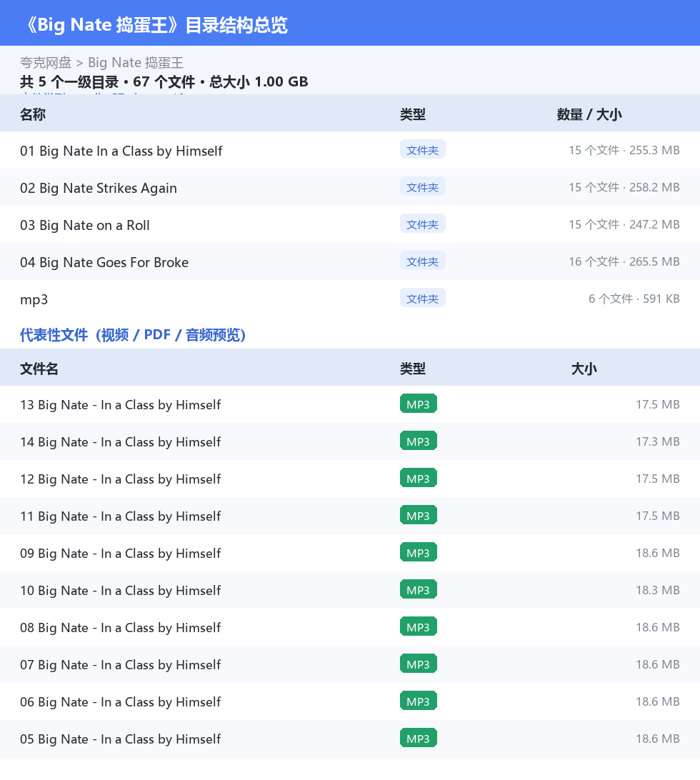Click the MP3 badge for file "05 Big Nate"
This screenshot has width=700, height=780.
click(x=419, y=739)
